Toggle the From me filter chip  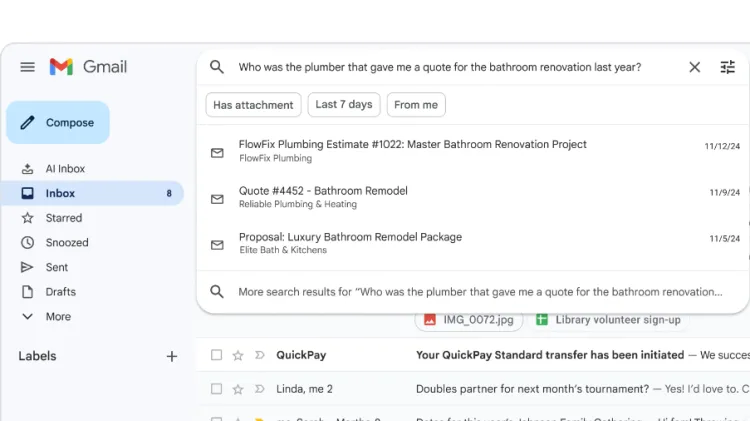coord(415,105)
